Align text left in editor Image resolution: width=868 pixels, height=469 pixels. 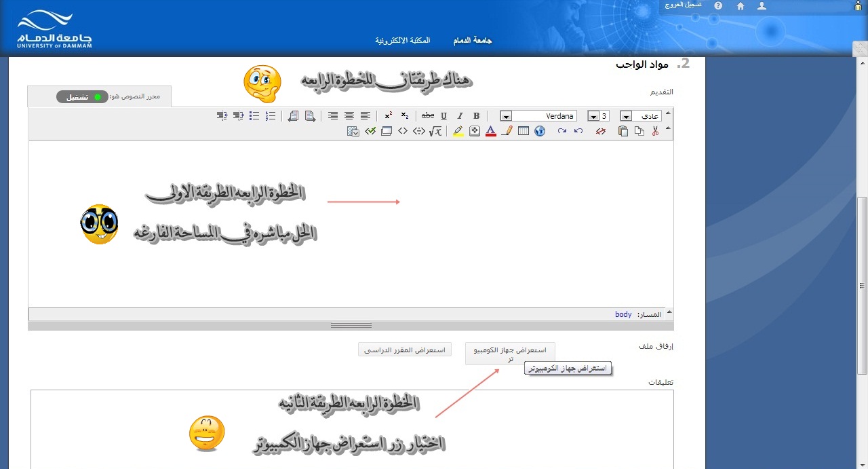pyautogui.click(x=366, y=116)
